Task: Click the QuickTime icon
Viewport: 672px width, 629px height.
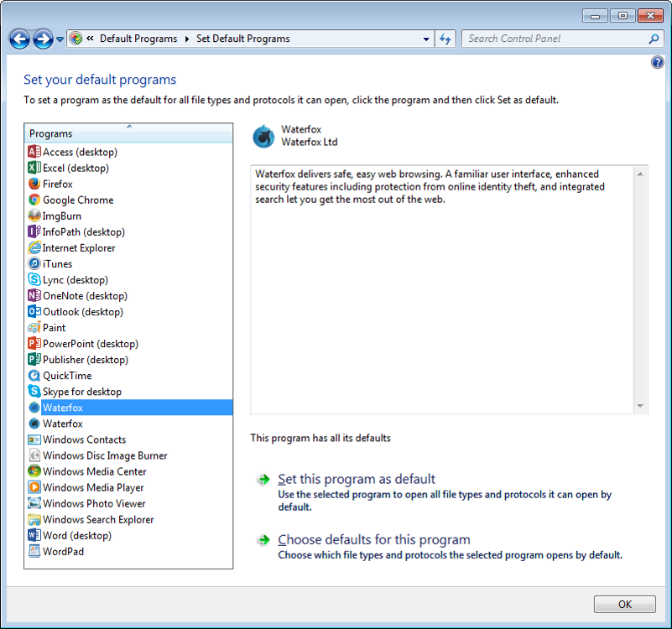Action: (x=34, y=376)
